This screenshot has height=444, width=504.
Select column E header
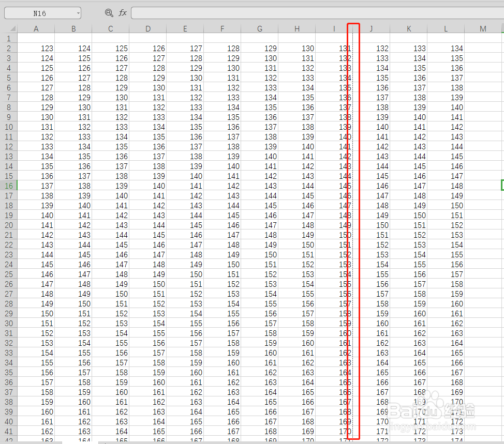tap(185, 28)
